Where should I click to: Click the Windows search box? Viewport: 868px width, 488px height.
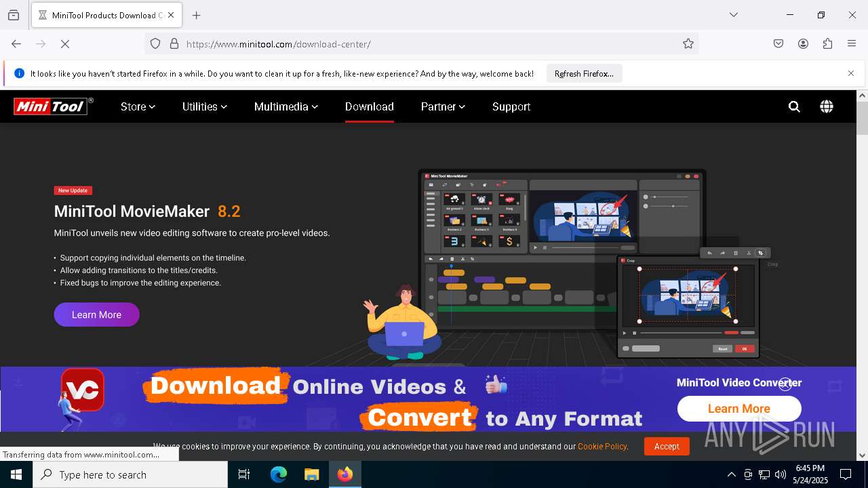(130, 474)
